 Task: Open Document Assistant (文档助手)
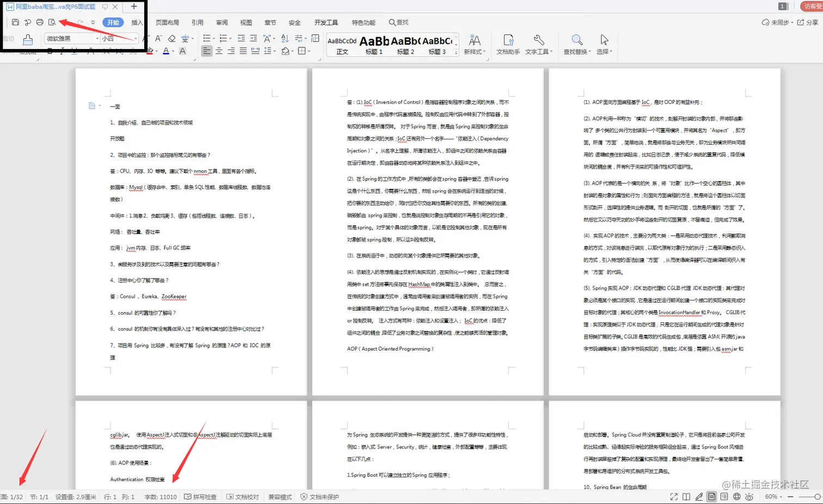(508, 44)
